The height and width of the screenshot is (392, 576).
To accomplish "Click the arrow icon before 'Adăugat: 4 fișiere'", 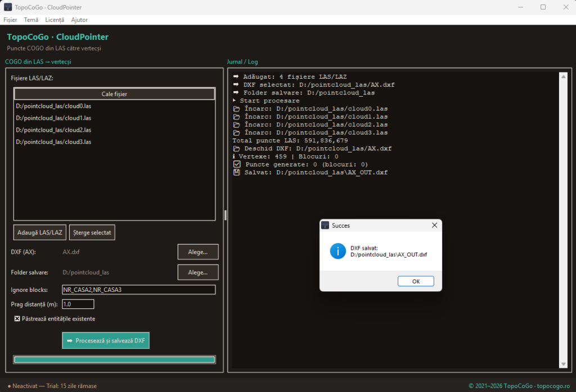I will click(x=236, y=77).
